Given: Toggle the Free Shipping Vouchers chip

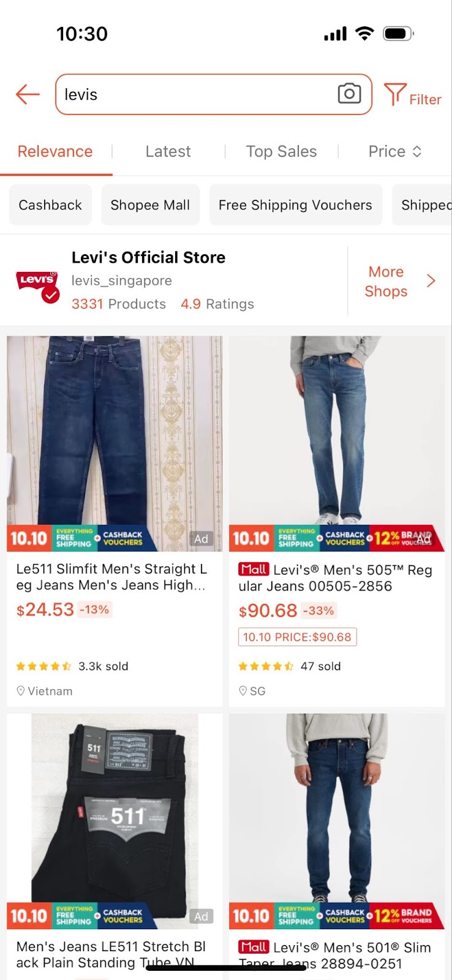Looking at the screenshot, I should pos(295,205).
